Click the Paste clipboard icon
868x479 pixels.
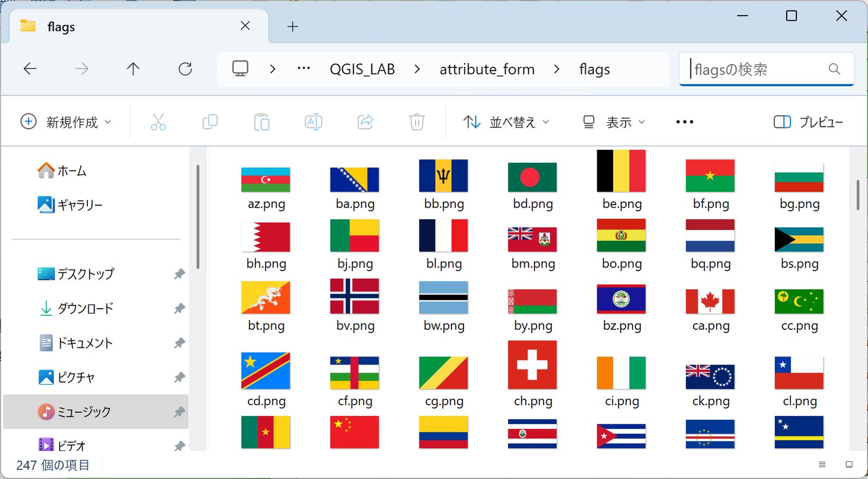point(261,122)
